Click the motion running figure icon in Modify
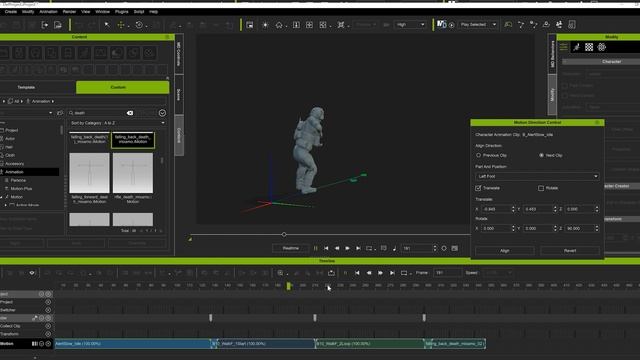The image size is (640, 360). [x=576, y=47]
